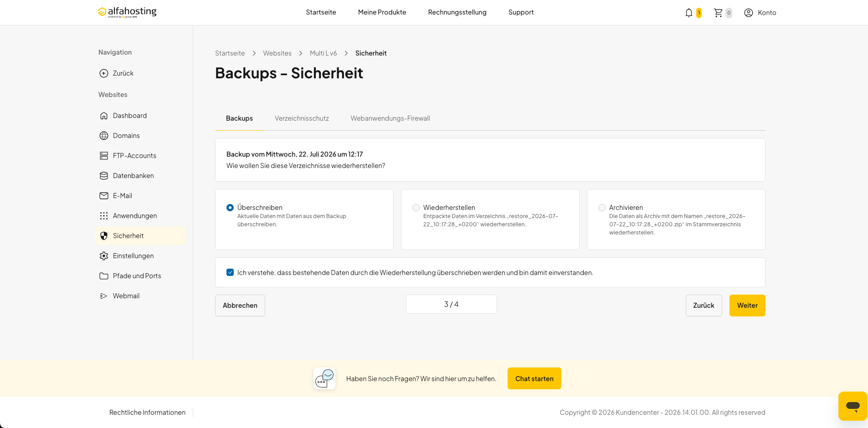Viewport: 868px width, 428px height.
Task: Click the chat bubbles illustration icon
Action: [x=324, y=378]
